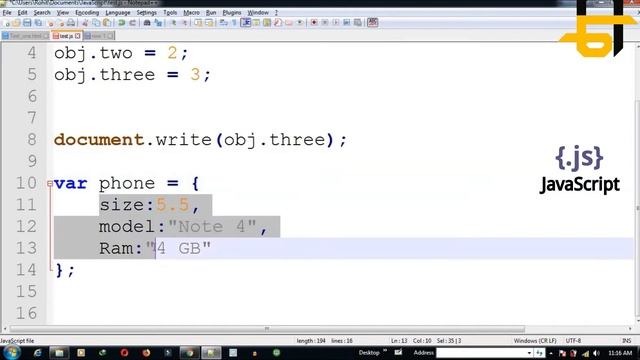Click the Playback macro icon
The height and width of the screenshot is (360, 640).
(336, 23)
